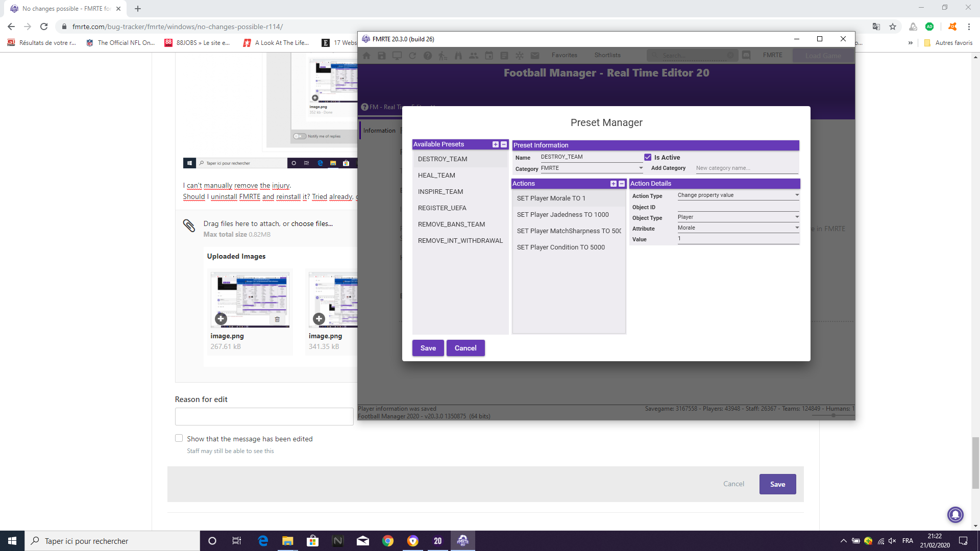The width and height of the screenshot is (980, 551).
Task: Save the preset in Preset Manager
Action: click(428, 348)
